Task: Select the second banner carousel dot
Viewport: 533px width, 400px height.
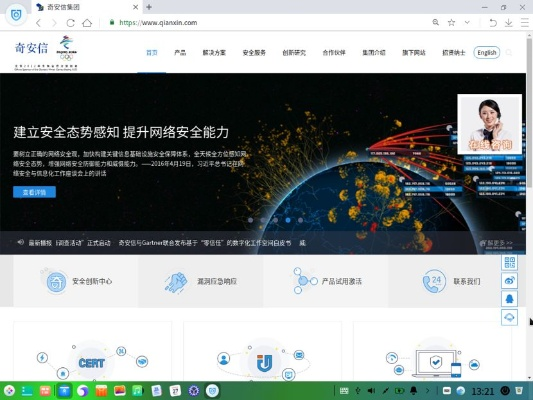Action: pyautogui.click(x=263, y=220)
